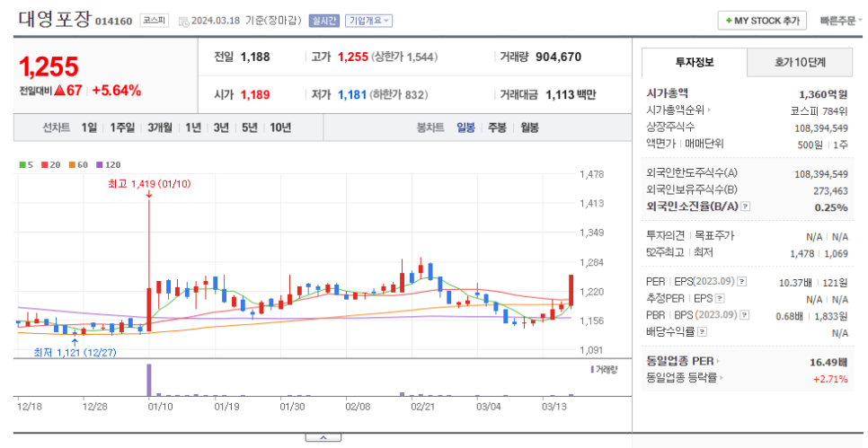
Task: Switch to the 호가10단계 tab
Action: click(800, 63)
